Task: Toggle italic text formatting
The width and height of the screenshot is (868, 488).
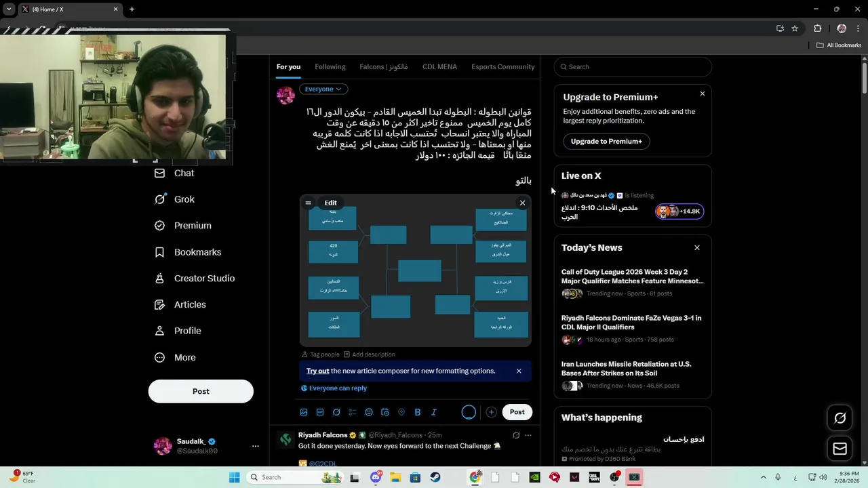Action: [434, 412]
